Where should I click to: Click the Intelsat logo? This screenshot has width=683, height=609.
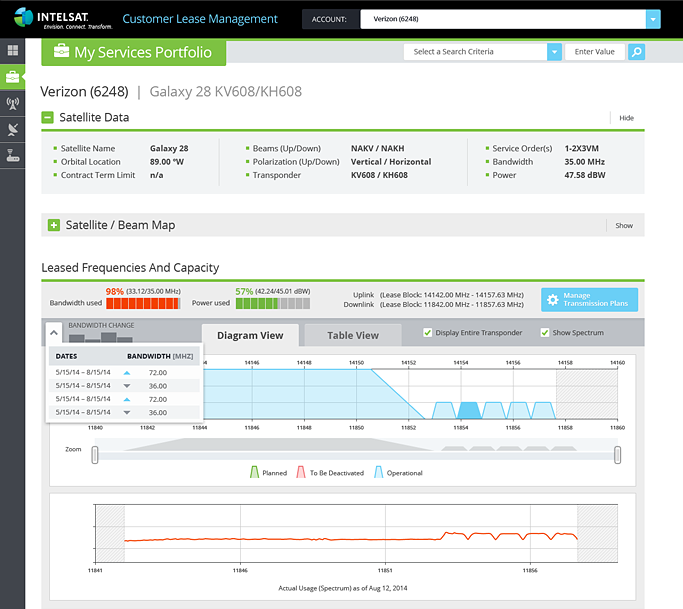tap(63, 19)
